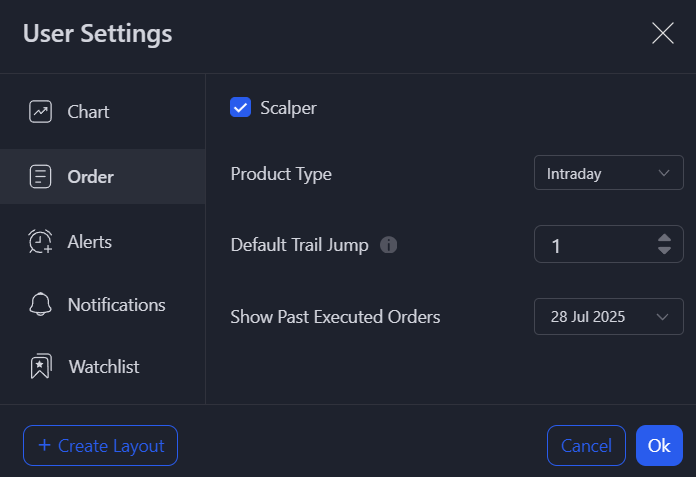696x477 pixels.
Task: Expand the Show Past Executed Orders dropdown
Action: [608, 317]
